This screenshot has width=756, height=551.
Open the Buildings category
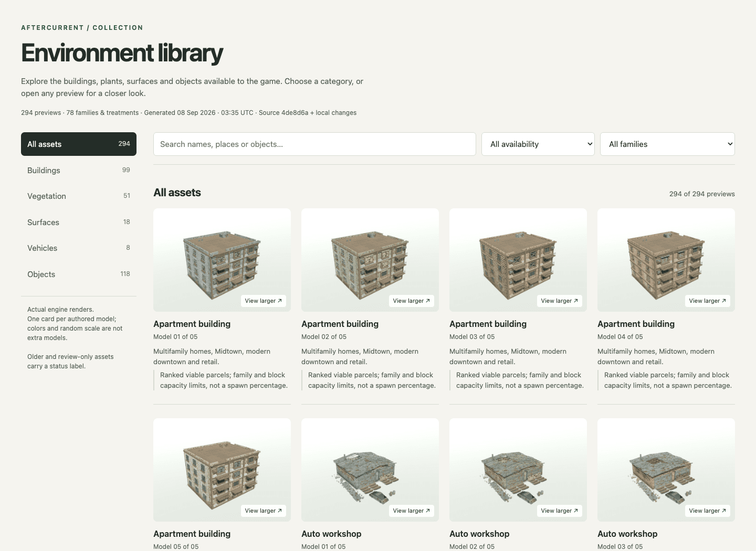(79, 170)
